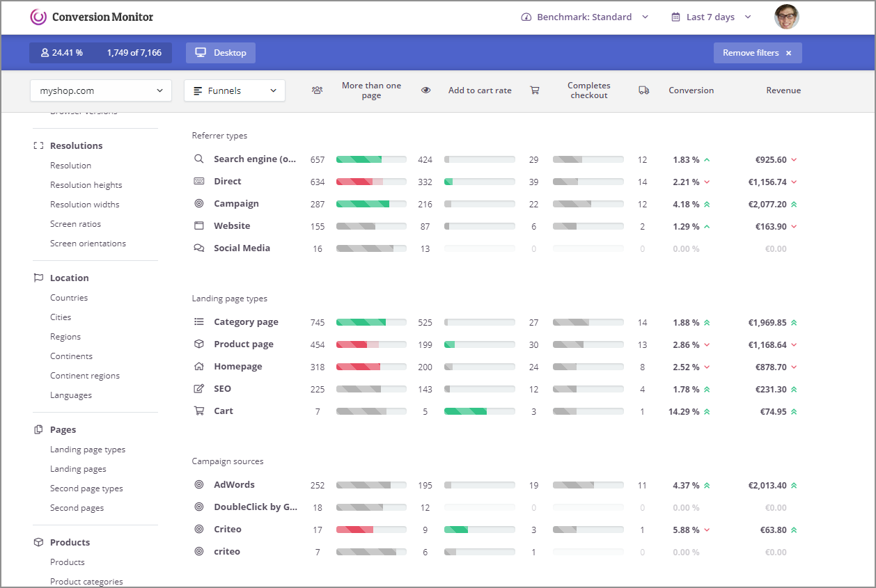This screenshot has width=876, height=588.
Task: Click the Product page box icon
Action: click(198, 344)
